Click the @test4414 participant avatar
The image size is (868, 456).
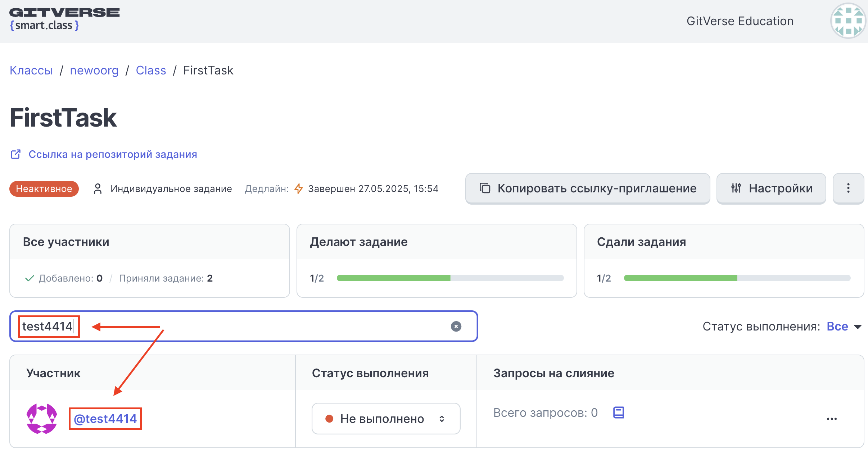pyautogui.click(x=42, y=419)
